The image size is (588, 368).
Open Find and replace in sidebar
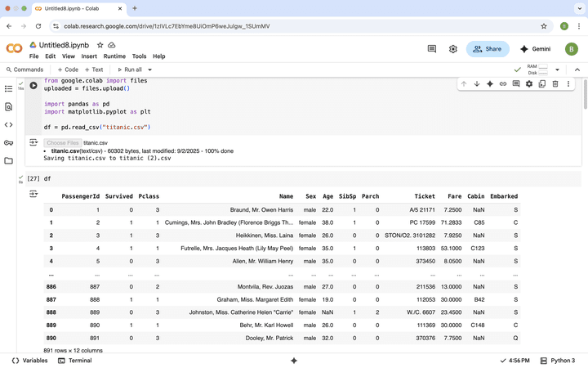(x=9, y=106)
